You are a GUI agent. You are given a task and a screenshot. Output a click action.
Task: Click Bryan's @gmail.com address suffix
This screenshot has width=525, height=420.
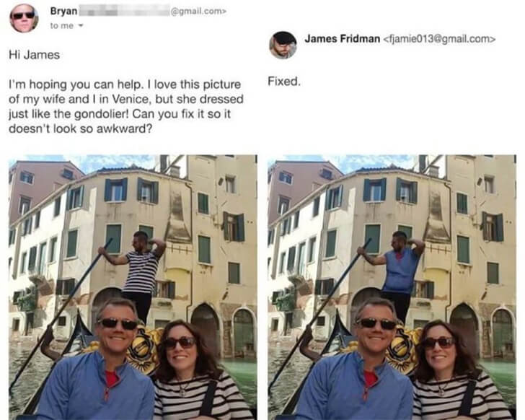[198, 12]
